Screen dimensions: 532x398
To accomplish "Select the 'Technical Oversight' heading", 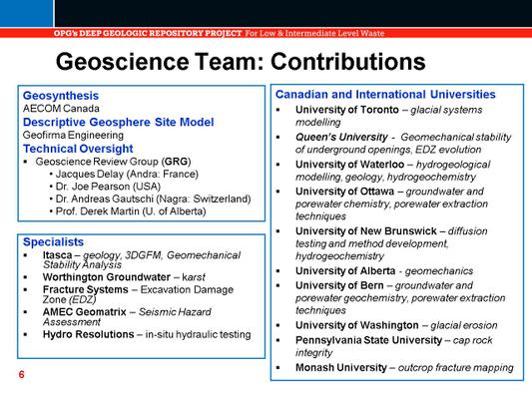I will click(x=78, y=149).
